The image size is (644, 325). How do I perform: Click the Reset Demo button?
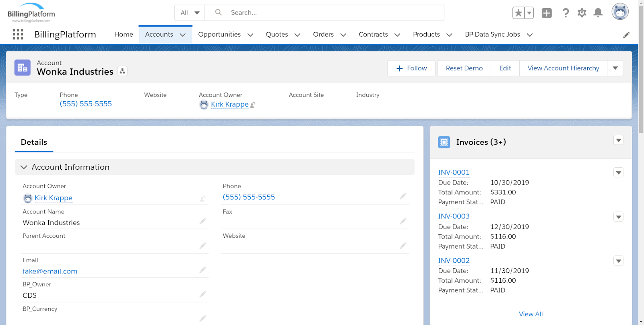464,68
